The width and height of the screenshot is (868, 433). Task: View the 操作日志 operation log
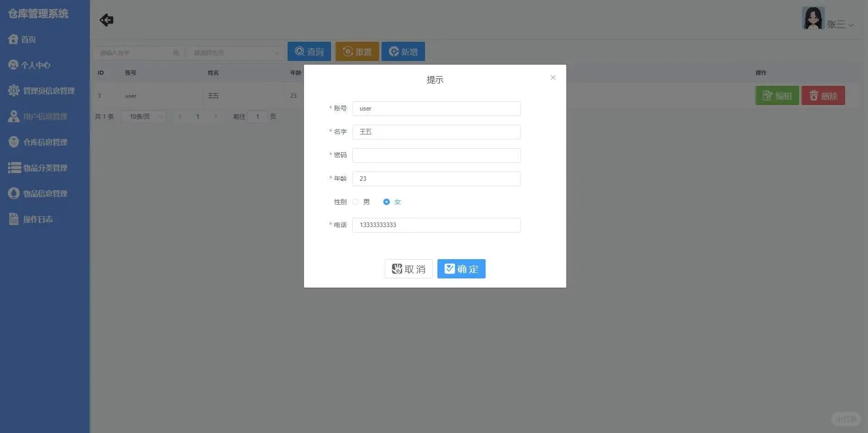point(37,219)
